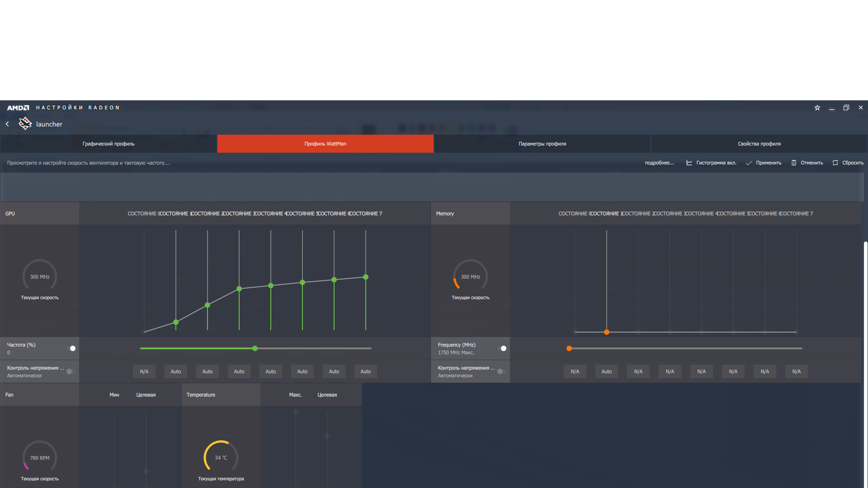Viewport: 868px width, 488px height.
Task: Click the Apply checkmark icon
Action: 749,163
